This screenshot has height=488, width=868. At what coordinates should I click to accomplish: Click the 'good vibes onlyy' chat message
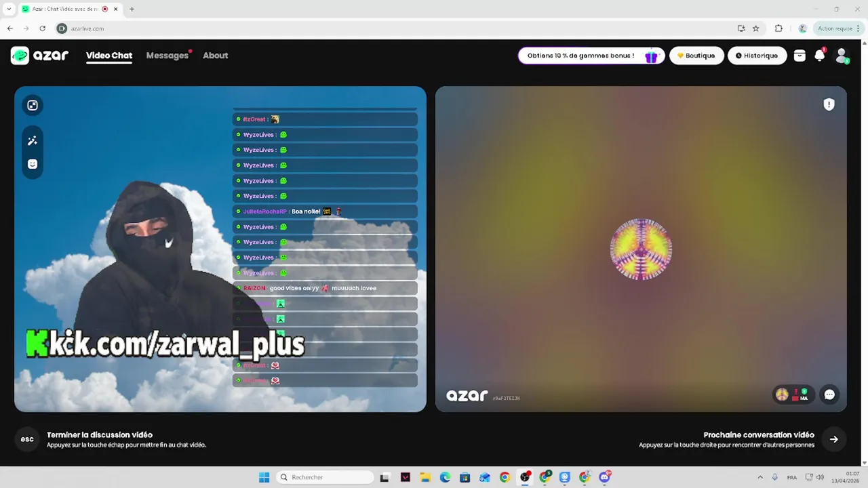click(x=325, y=288)
